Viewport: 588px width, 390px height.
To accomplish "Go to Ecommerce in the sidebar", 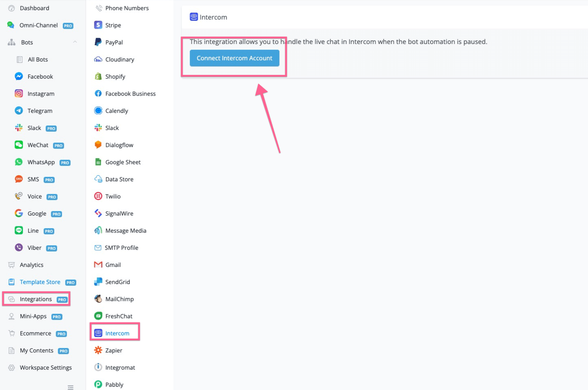I will (35, 333).
